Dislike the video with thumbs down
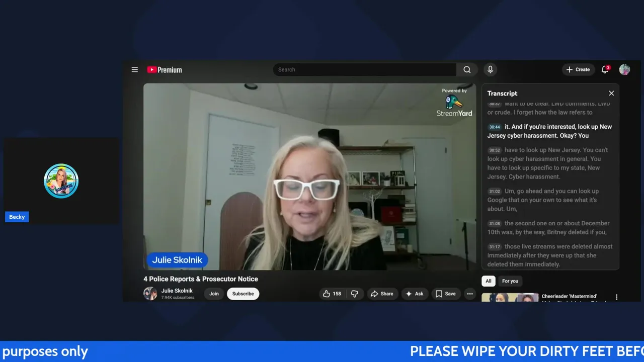 point(354,294)
